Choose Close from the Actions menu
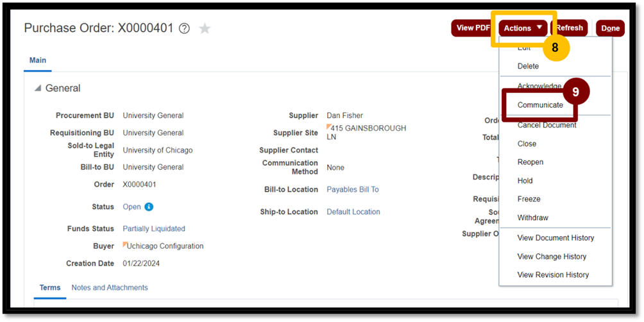The width and height of the screenshot is (644, 322). pos(527,144)
